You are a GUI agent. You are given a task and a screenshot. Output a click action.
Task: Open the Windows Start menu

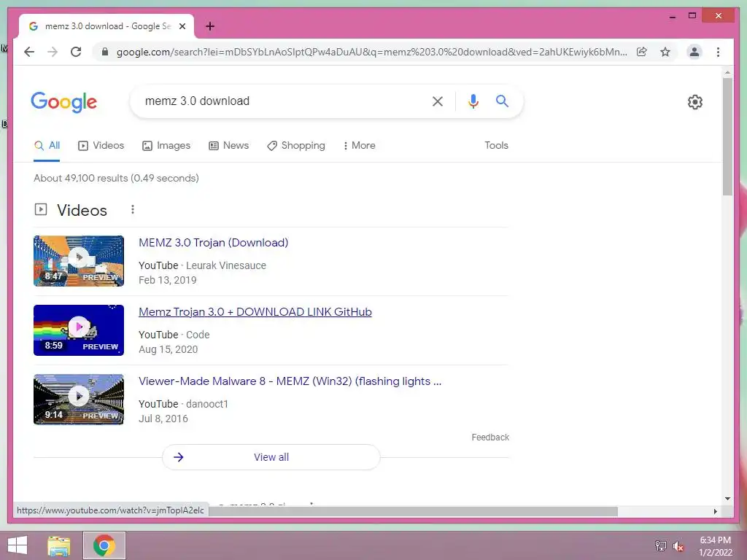point(18,545)
